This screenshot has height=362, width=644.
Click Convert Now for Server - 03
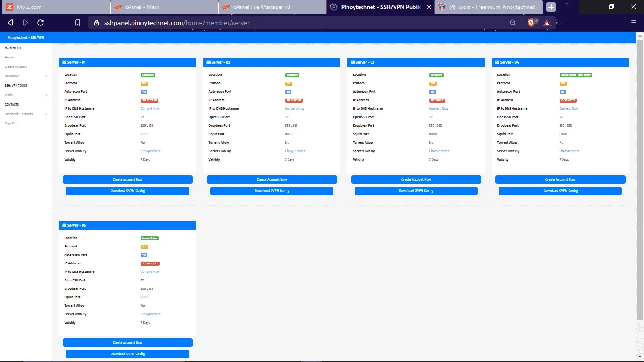point(438,109)
